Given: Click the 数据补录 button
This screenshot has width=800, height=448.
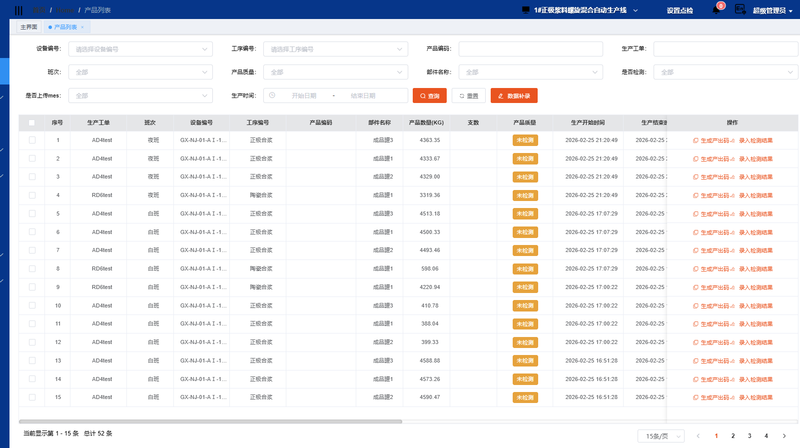Looking at the screenshot, I should click(x=514, y=96).
